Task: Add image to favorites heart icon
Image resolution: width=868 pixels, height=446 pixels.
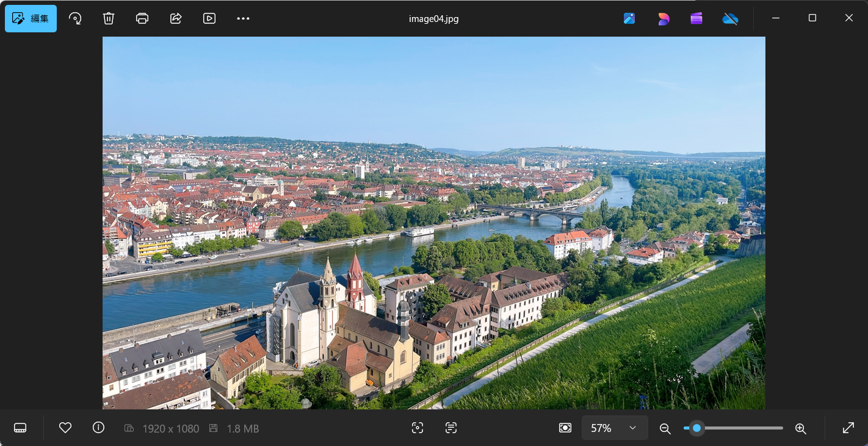Action: click(x=65, y=428)
